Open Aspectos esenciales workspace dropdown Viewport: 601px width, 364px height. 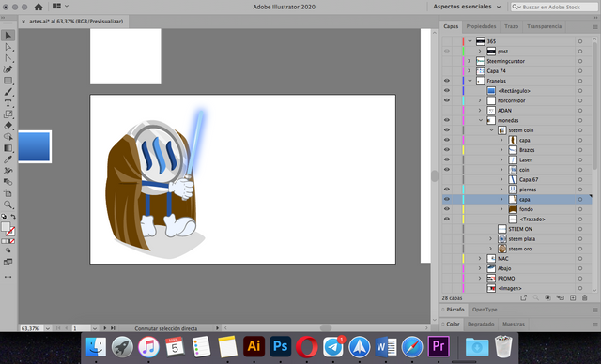pos(467,7)
